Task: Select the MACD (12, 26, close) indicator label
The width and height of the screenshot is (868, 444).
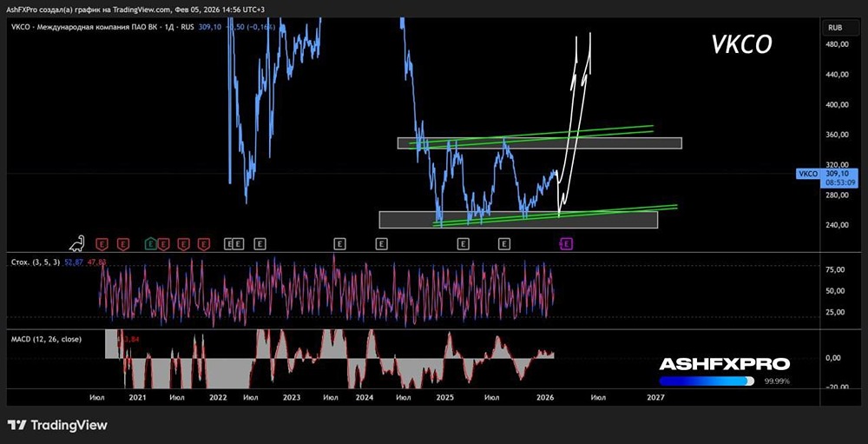Action: [x=46, y=339]
